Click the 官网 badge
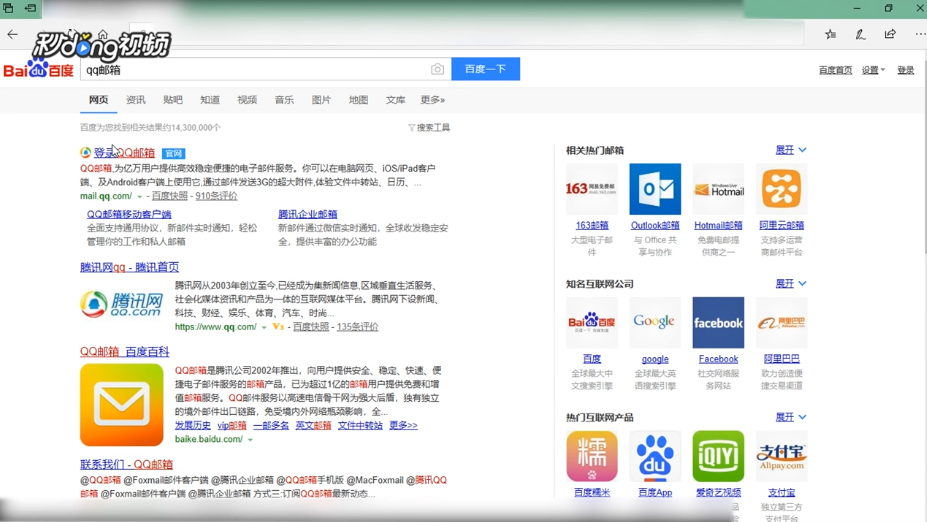927x522 pixels. [x=174, y=154]
